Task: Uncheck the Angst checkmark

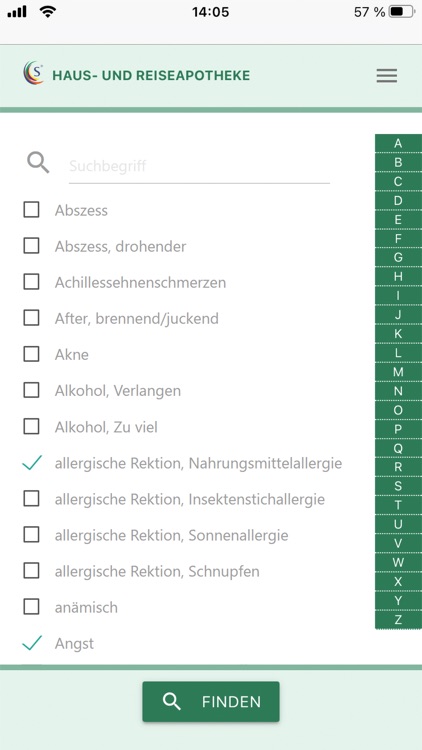Action: pyautogui.click(x=32, y=643)
